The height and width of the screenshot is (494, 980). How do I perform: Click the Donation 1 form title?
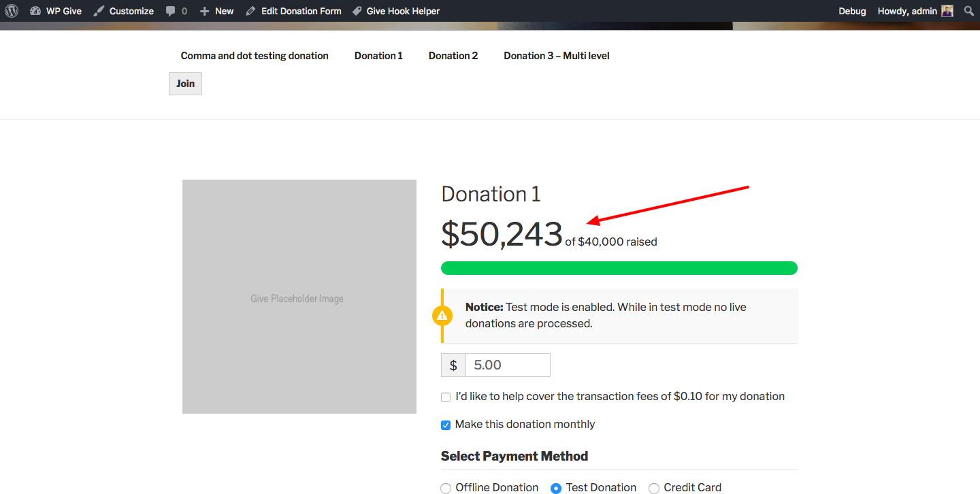click(491, 194)
